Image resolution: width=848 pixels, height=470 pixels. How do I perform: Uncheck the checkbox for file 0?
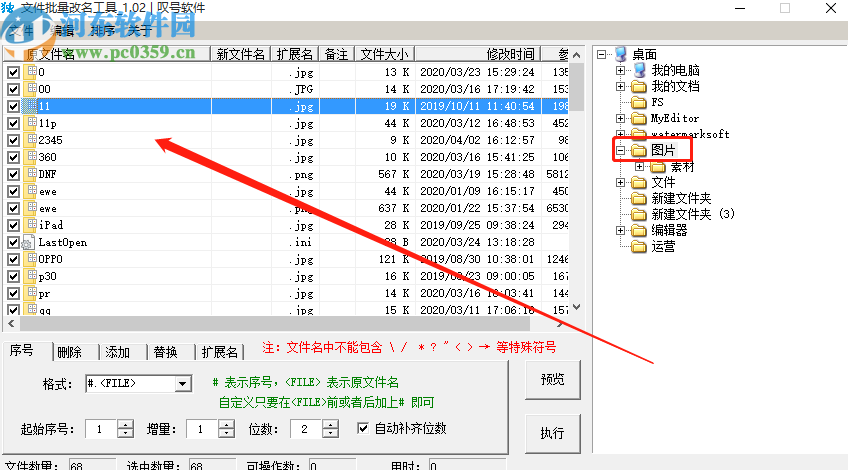tap(14, 72)
